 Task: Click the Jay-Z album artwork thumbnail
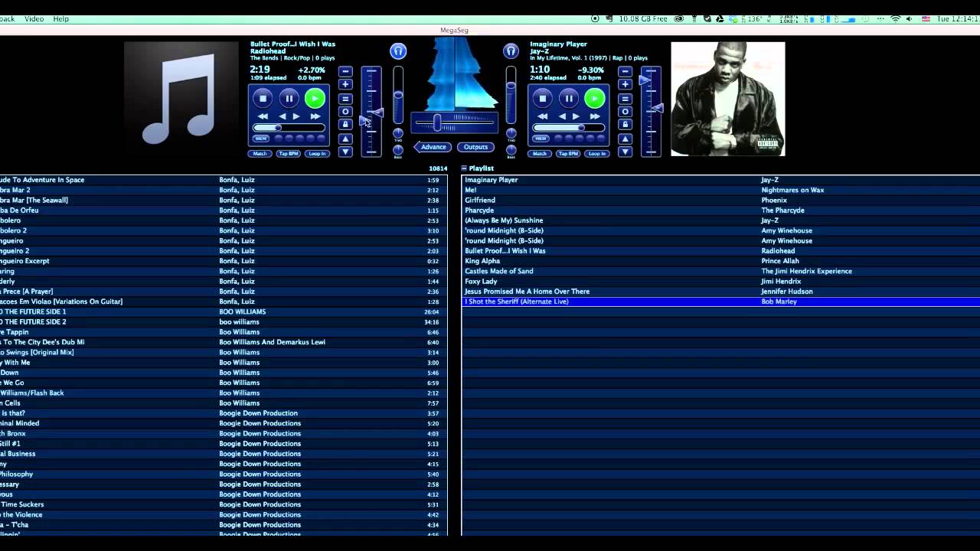point(728,99)
